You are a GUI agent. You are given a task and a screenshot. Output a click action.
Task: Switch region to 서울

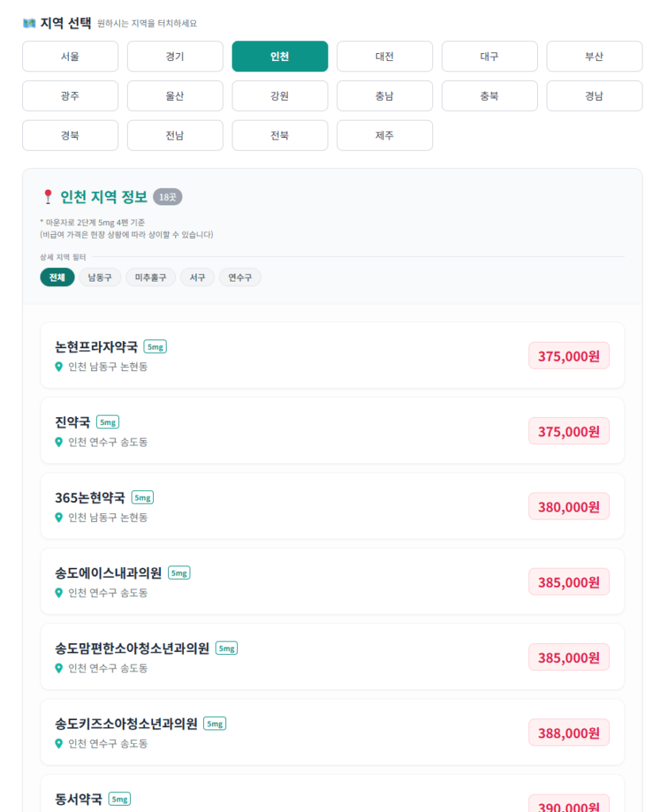click(x=70, y=56)
